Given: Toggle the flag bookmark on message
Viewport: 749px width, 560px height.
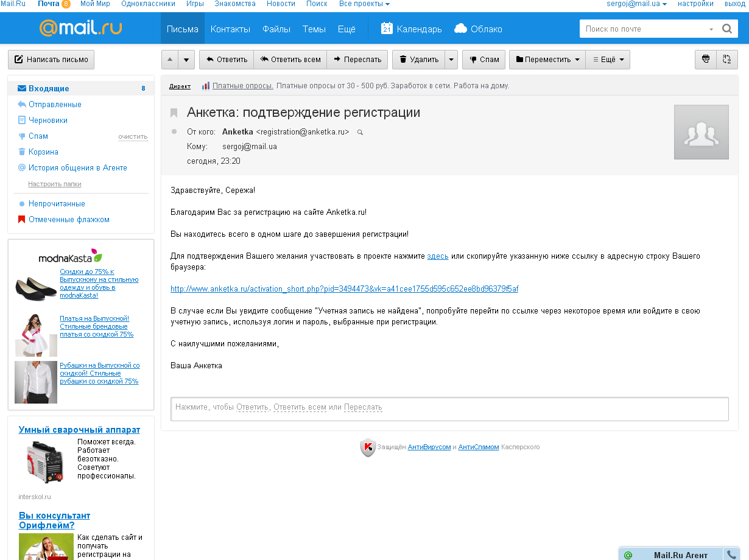Looking at the screenshot, I should point(174,113).
